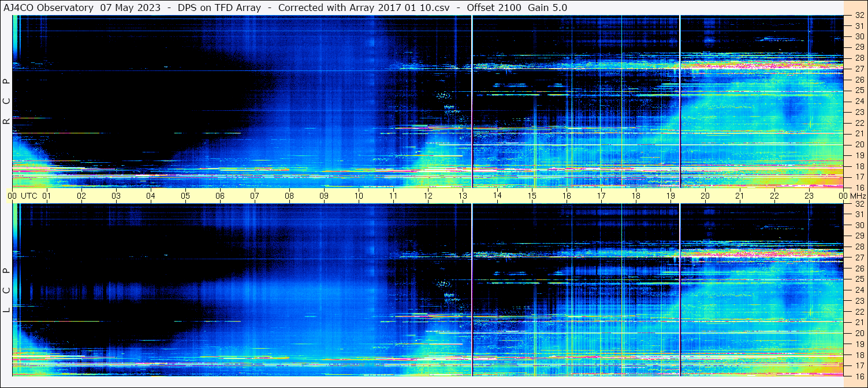Click the vertical 'R C P' panel label
868x388 pixels.
pyautogui.click(x=7, y=101)
